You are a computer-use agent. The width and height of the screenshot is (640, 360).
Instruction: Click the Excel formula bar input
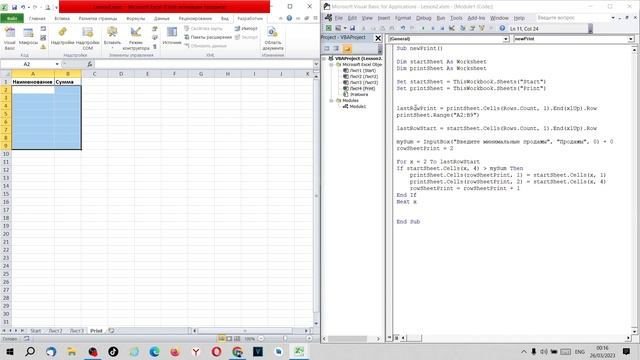pyautogui.click(x=204, y=64)
